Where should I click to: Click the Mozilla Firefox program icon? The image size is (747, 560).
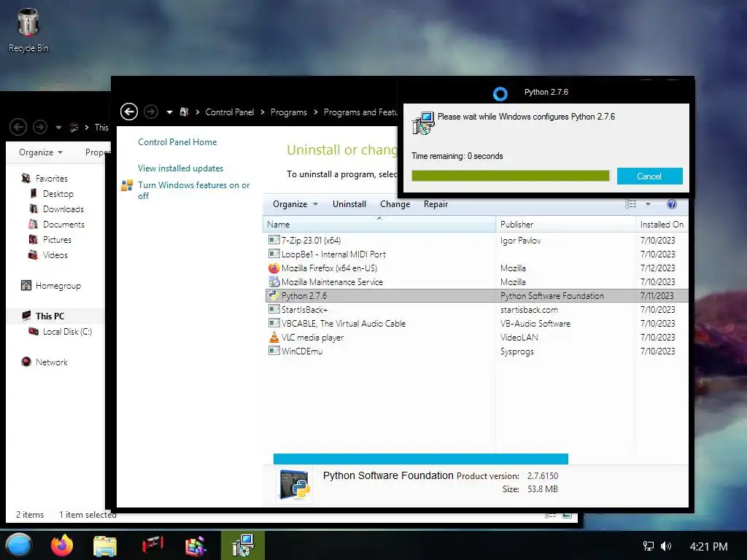274,268
